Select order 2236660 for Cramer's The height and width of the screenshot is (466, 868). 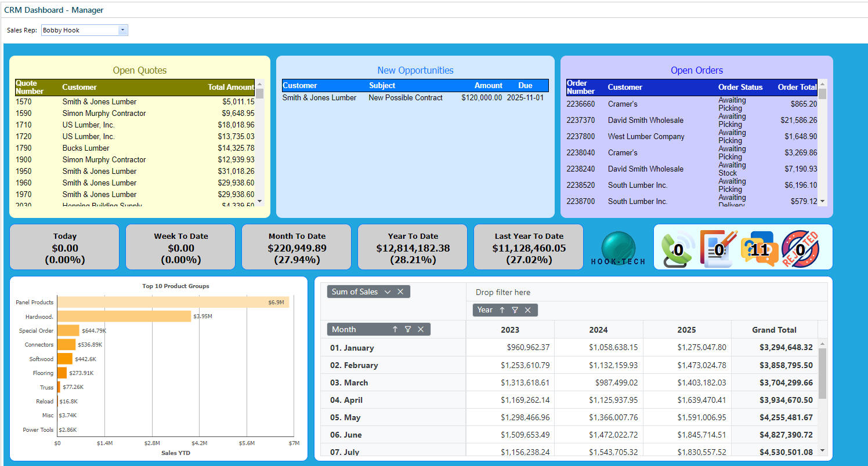[692, 104]
